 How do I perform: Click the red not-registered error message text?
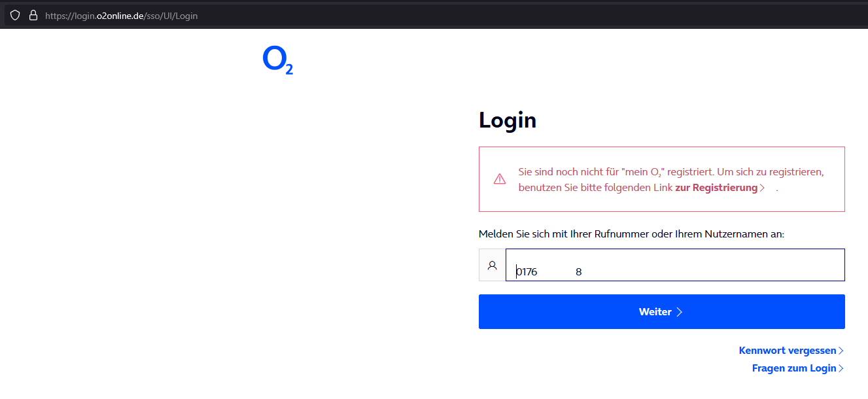click(x=671, y=180)
